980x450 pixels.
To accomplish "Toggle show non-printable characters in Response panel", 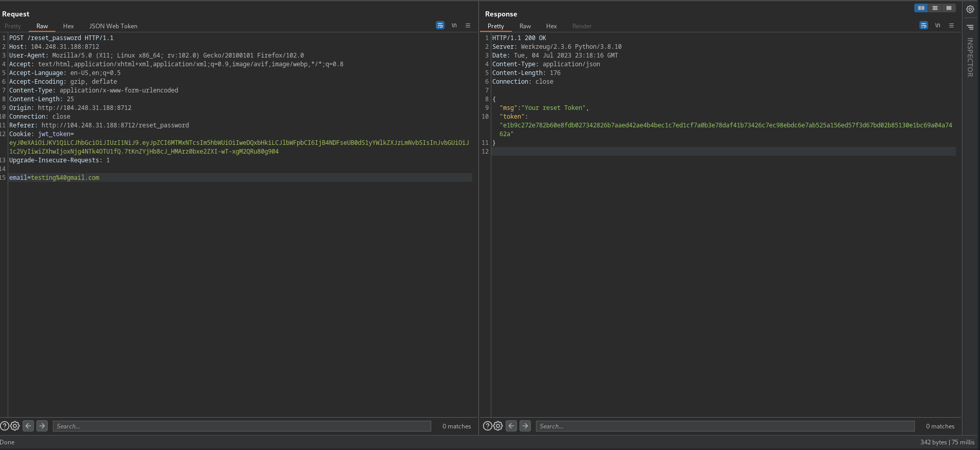I will point(937,25).
